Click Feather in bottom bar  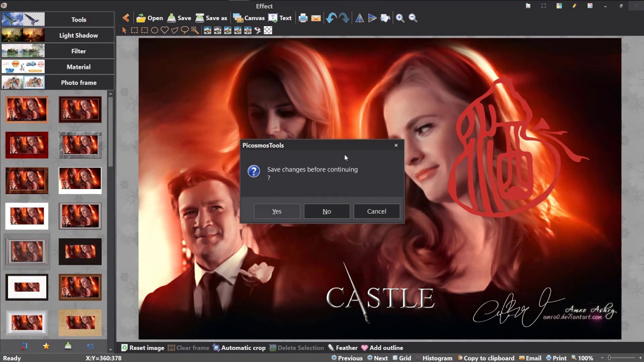(x=343, y=347)
